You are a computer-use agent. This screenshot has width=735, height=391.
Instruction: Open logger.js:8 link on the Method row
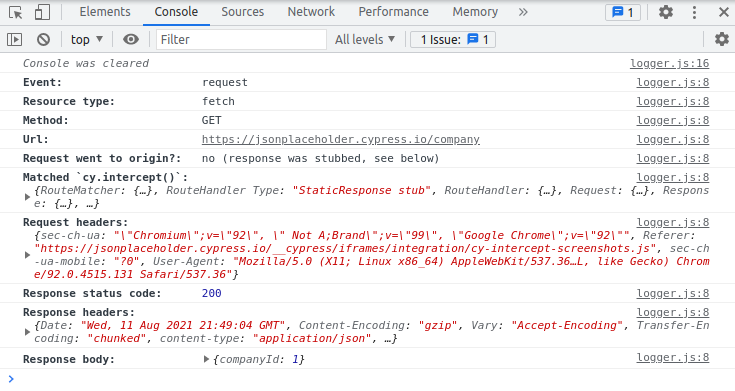(673, 120)
